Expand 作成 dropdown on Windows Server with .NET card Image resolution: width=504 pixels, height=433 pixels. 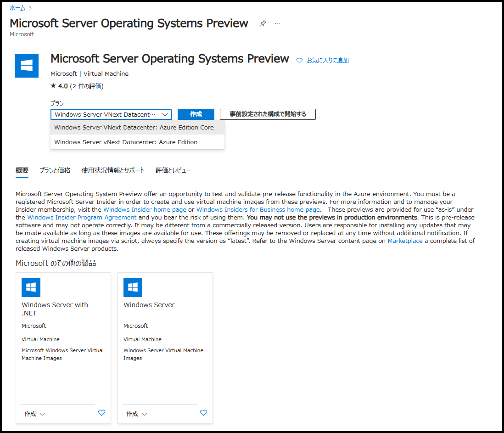pos(35,414)
